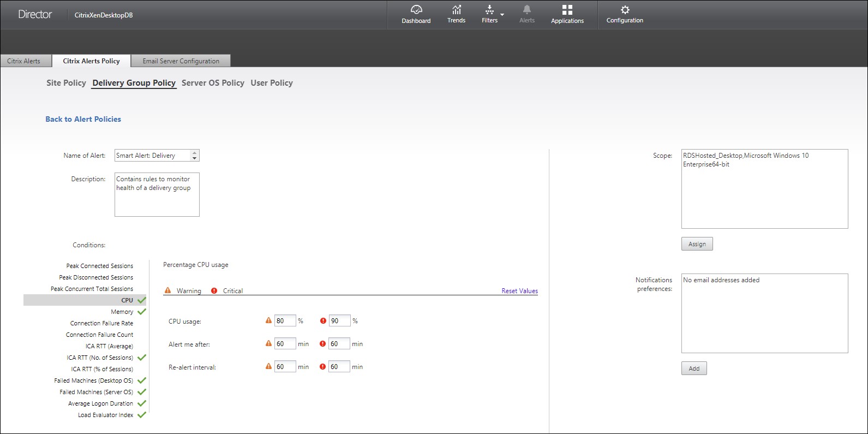
Task: Open the Configuration gear icon
Action: [625, 10]
